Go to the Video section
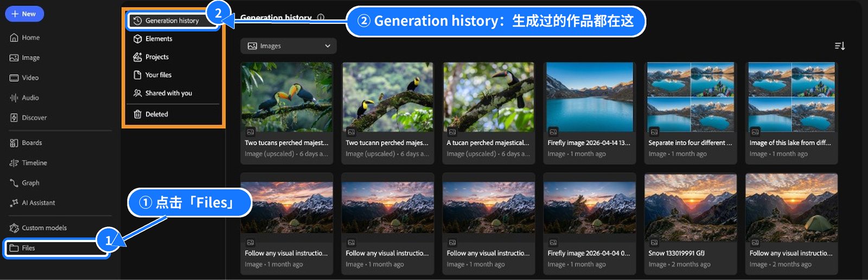Image resolution: width=868 pixels, height=280 pixels. (x=24, y=77)
